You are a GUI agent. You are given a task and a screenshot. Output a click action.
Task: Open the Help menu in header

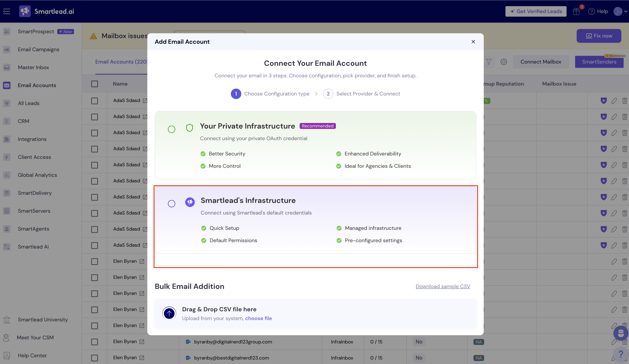click(598, 11)
